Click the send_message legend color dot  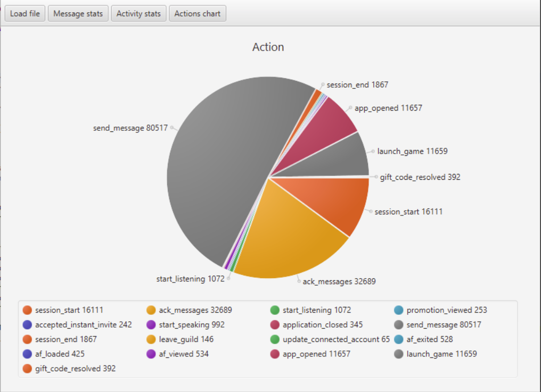point(399,325)
